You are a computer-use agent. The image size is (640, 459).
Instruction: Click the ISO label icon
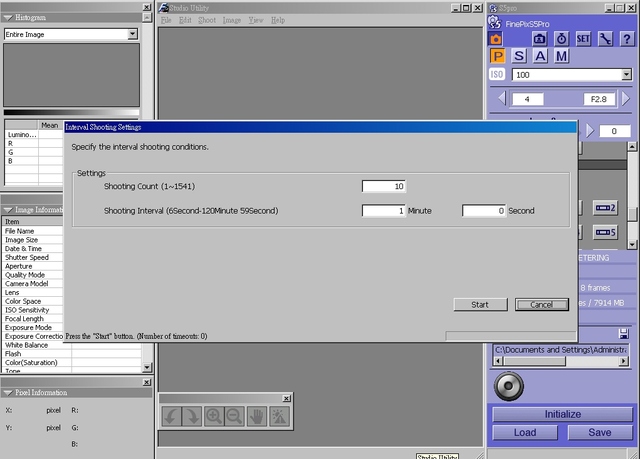tap(497, 75)
